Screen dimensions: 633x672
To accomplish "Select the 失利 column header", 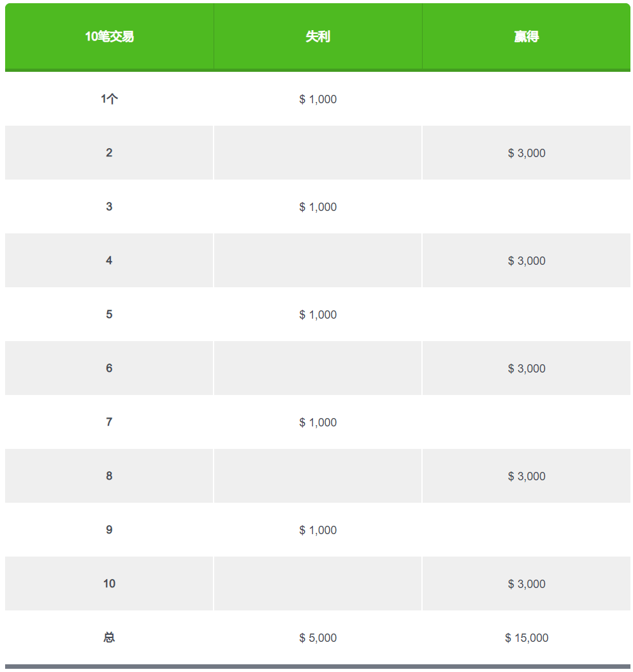I will pos(317,37).
